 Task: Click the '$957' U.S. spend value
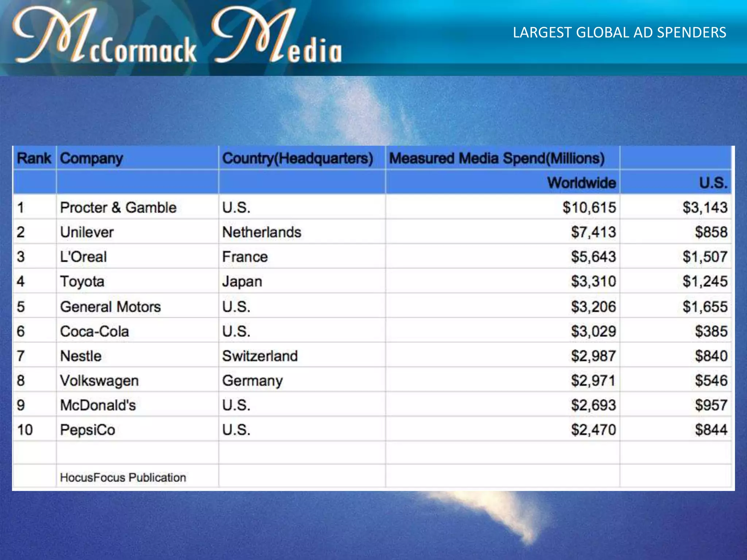[x=711, y=405]
